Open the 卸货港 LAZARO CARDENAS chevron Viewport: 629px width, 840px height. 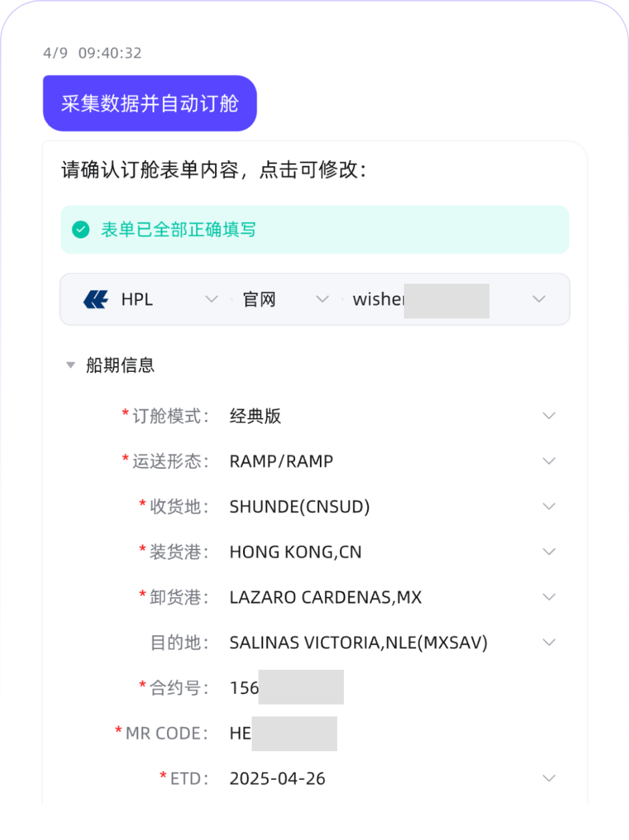tap(549, 597)
